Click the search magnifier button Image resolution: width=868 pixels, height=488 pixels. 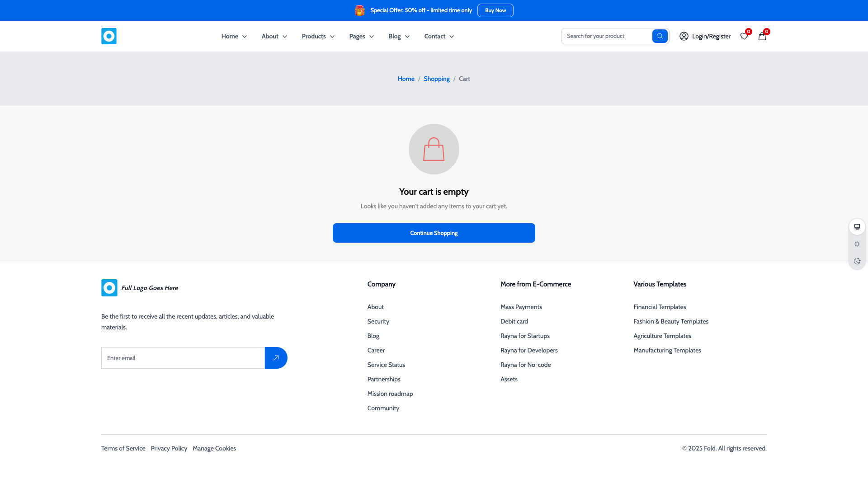point(660,36)
